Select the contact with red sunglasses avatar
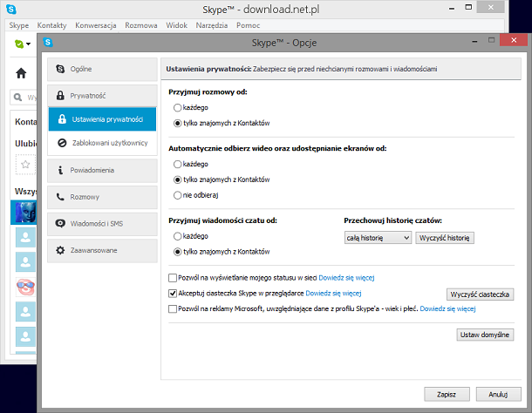The image size is (532, 413). pos(25,287)
